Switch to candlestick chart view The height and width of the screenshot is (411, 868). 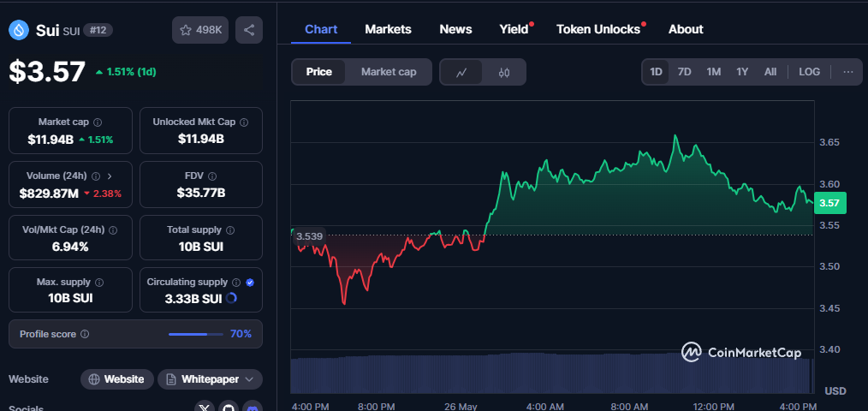(x=503, y=72)
